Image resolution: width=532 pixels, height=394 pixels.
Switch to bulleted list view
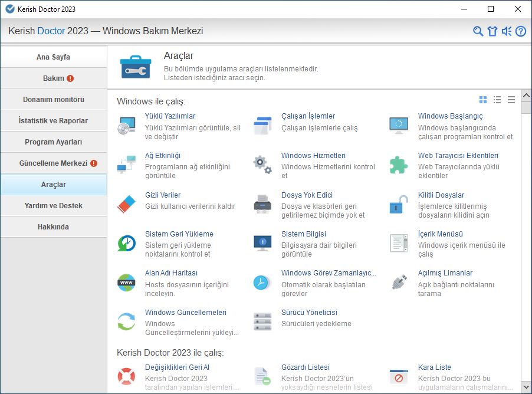497,100
